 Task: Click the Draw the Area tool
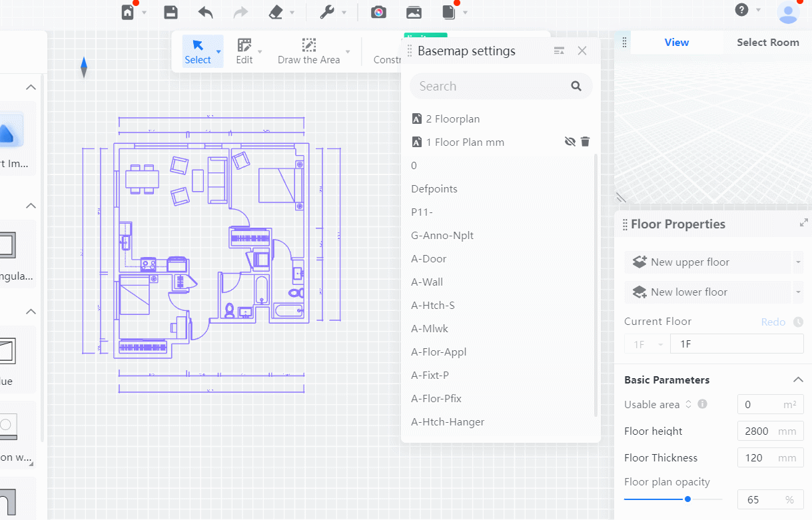(x=308, y=51)
